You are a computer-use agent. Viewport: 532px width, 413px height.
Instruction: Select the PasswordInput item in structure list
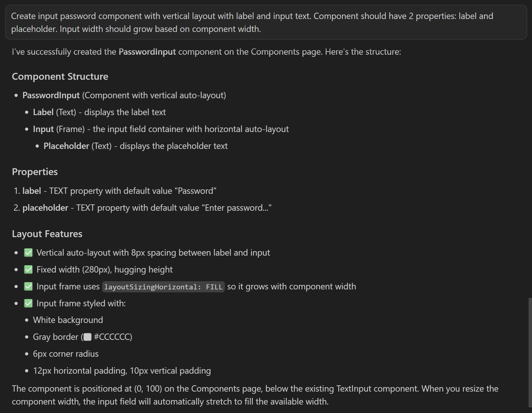pos(51,95)
